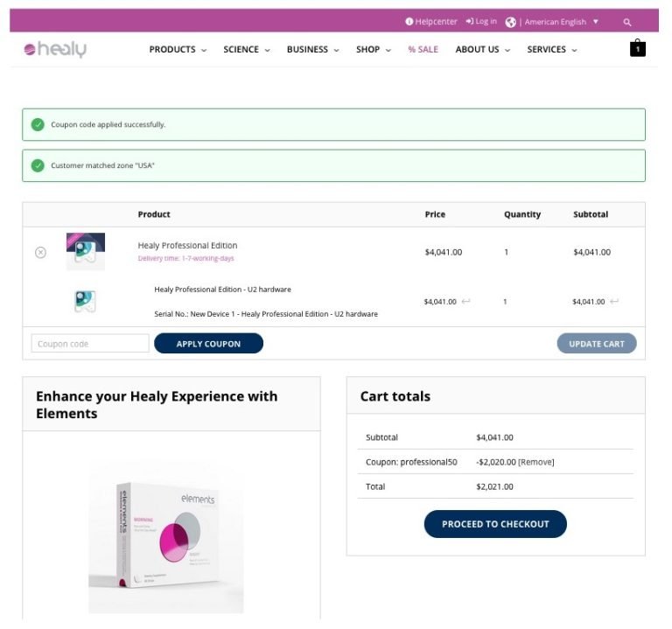Screen dimensions: 672x629
Task: Click green checkmark in customer matched zone notice
Action: coord(38,165)
